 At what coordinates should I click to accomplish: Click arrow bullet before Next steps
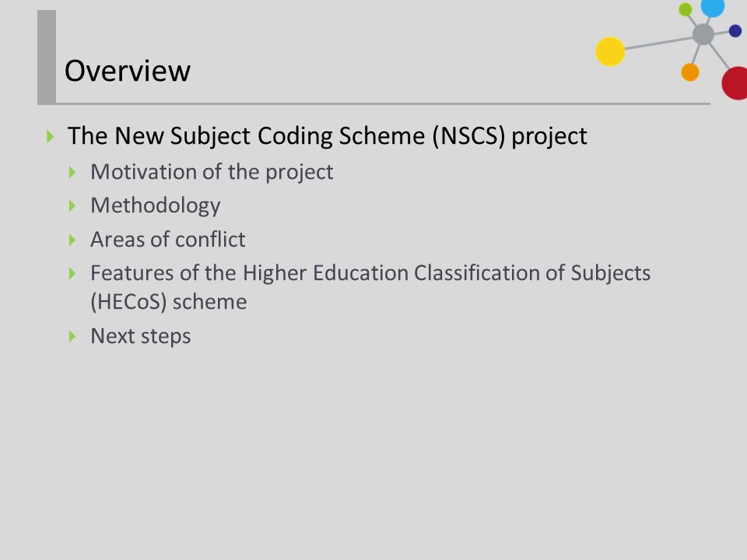coord(72,337)
